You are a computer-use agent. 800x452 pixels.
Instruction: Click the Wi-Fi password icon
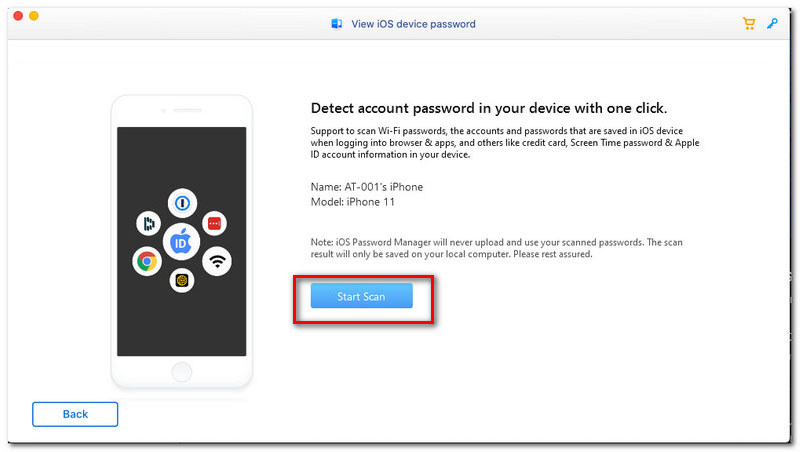pos(216,262)
